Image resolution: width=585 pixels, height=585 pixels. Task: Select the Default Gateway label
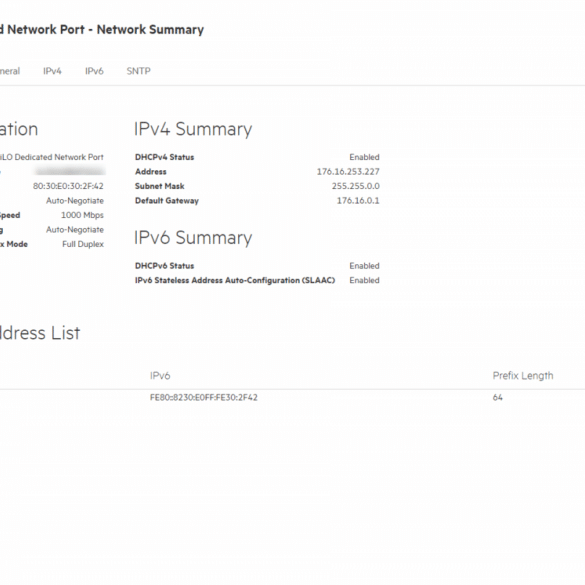coord(167,201)
